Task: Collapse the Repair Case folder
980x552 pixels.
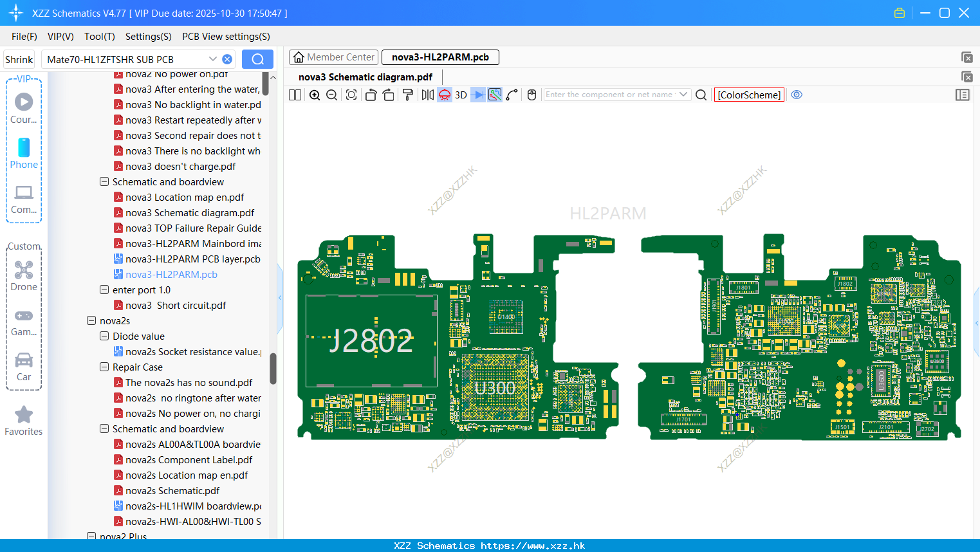Action: point(104,367)
